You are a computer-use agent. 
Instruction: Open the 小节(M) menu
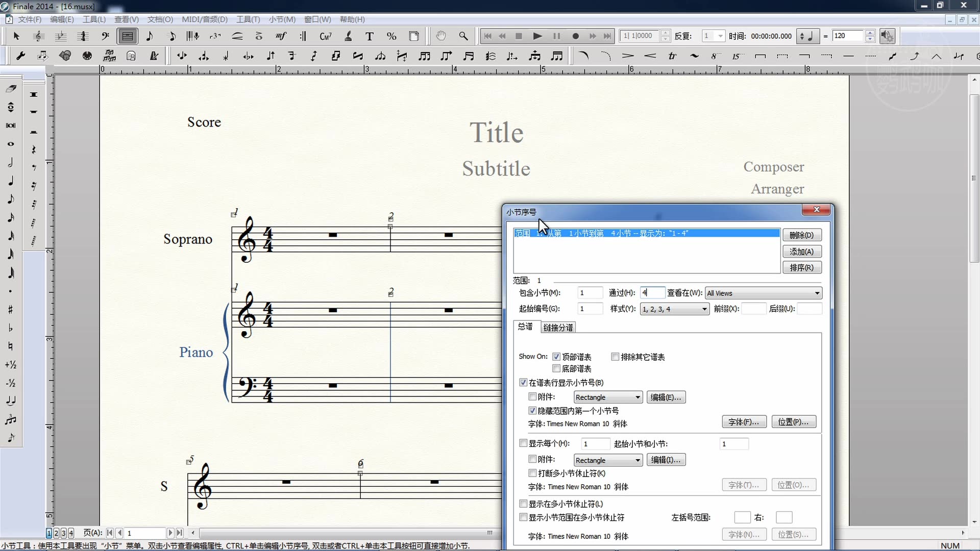(282, 19)
